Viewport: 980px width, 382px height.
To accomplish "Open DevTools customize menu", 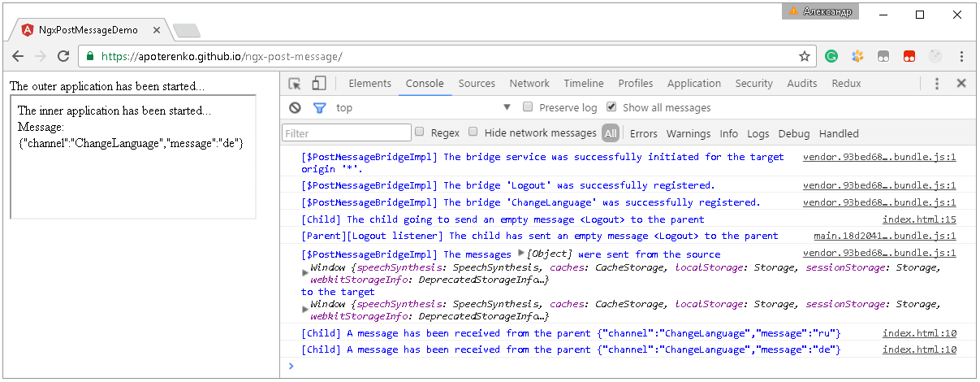I will coord(936,83).
